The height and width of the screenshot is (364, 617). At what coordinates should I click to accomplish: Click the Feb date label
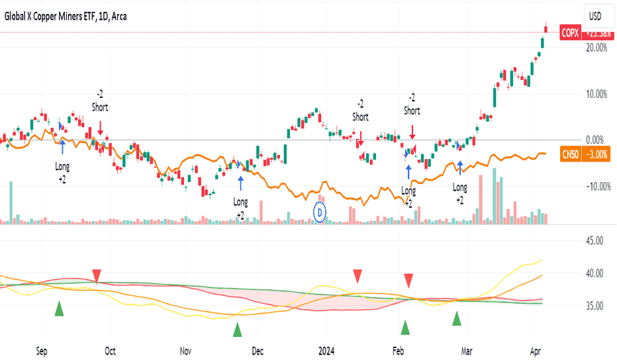[399, 351]
